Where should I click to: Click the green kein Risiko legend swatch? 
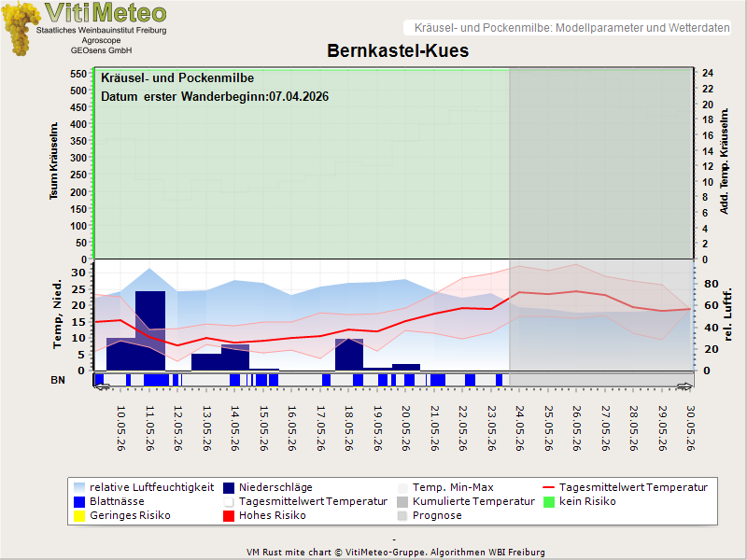pyautogui.click(x=549, y=502)
